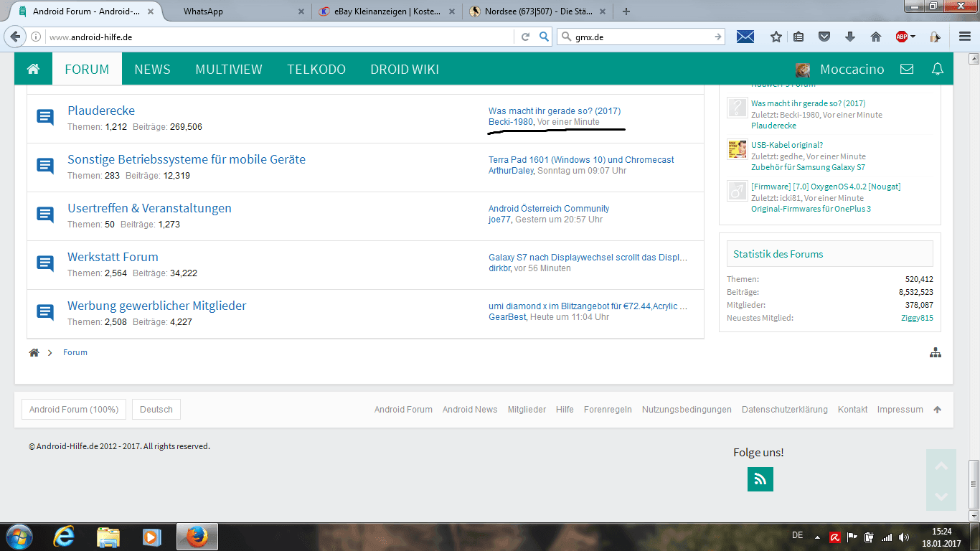Click the forum home icon in green navbar
Viewport: 980px width, 551px height.
pyautogui.click(x=33, y=70)
